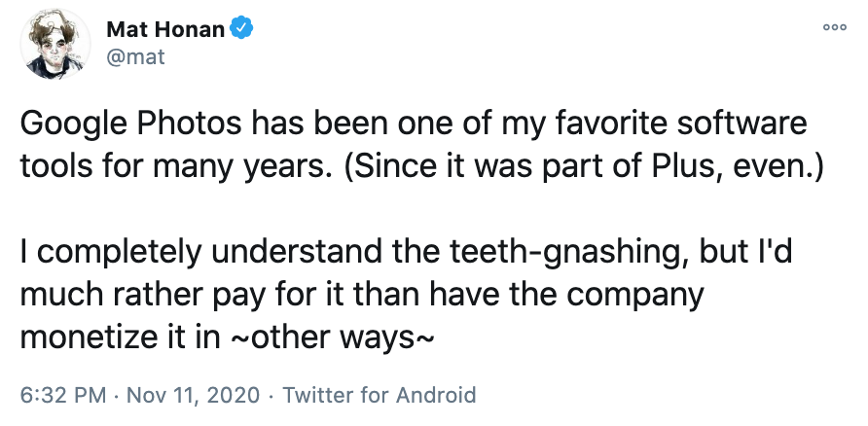Open the three-dot more options menu

(834, 28)
